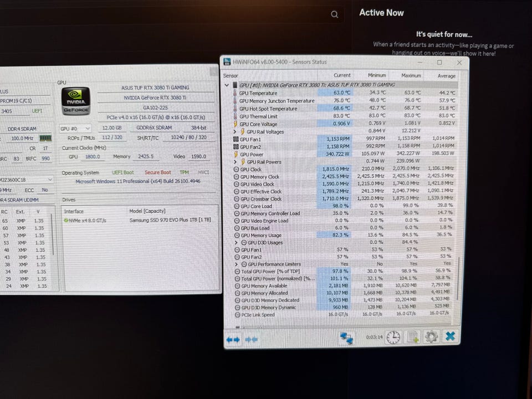Expand the GPU Rail Powers node

pos(236,162)
